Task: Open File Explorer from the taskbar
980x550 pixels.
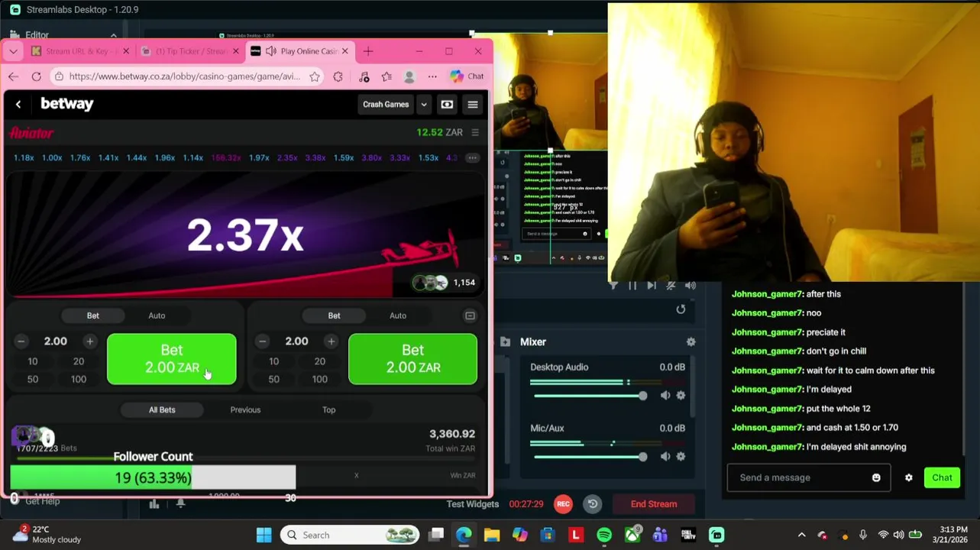Action: 491,535
